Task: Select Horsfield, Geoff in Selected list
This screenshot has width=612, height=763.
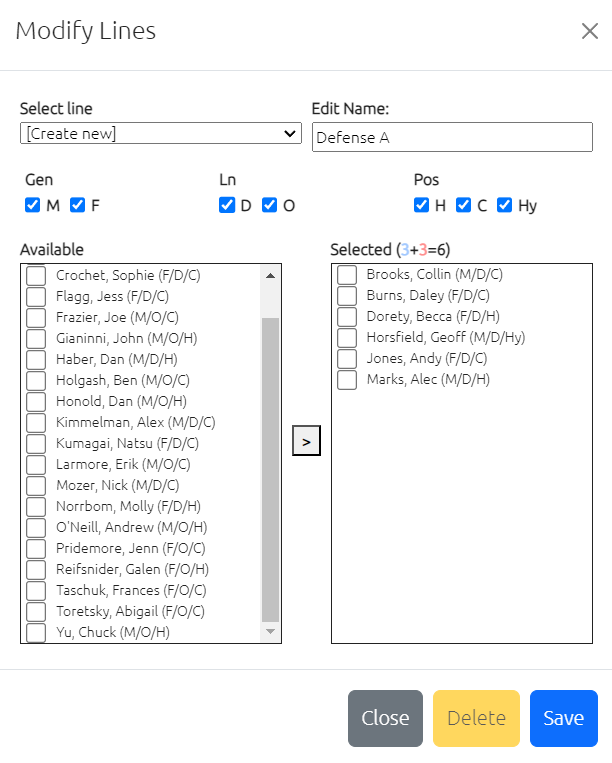Action: click(347, 337)
